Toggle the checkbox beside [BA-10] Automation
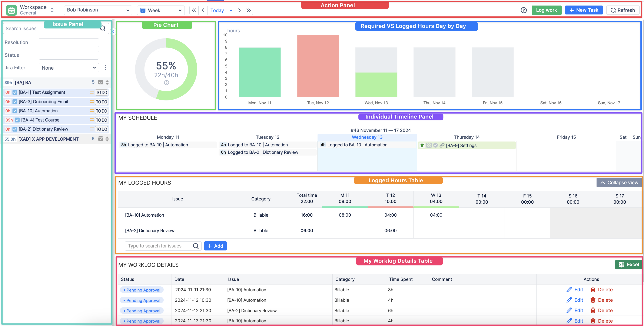Viewport: 644px width, 326px height. [x=14, y=111]
